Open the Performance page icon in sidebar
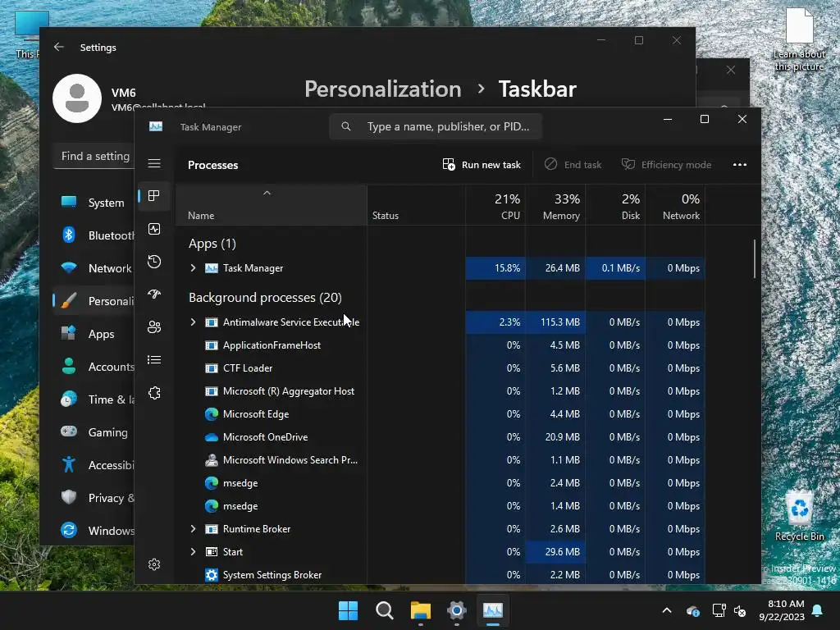The image size is (840, 630). pyautogui.click(x=154, y=230)
